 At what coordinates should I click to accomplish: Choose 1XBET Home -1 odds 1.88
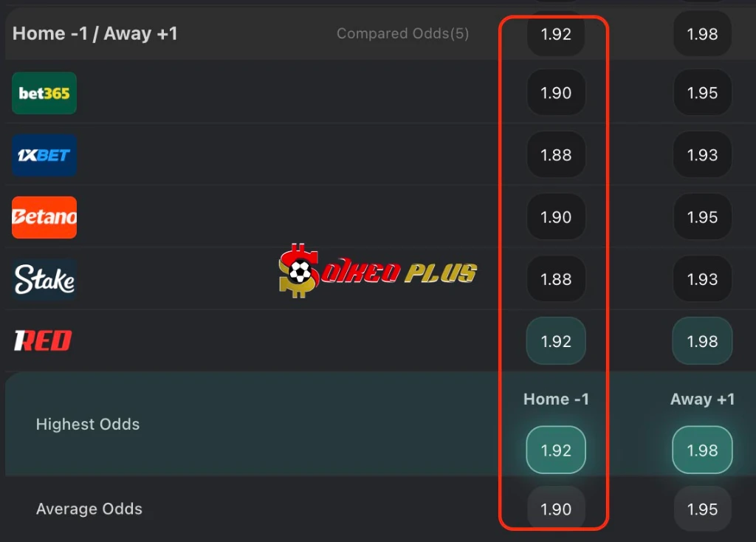click(x=556, y=155)
